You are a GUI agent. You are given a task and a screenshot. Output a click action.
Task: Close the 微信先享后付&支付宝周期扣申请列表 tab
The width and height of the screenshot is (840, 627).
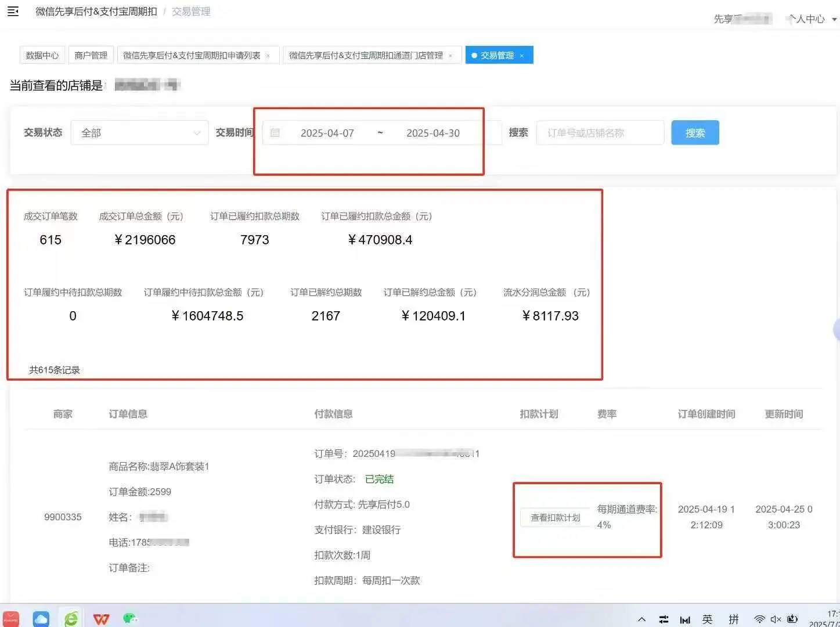point(268,56)
